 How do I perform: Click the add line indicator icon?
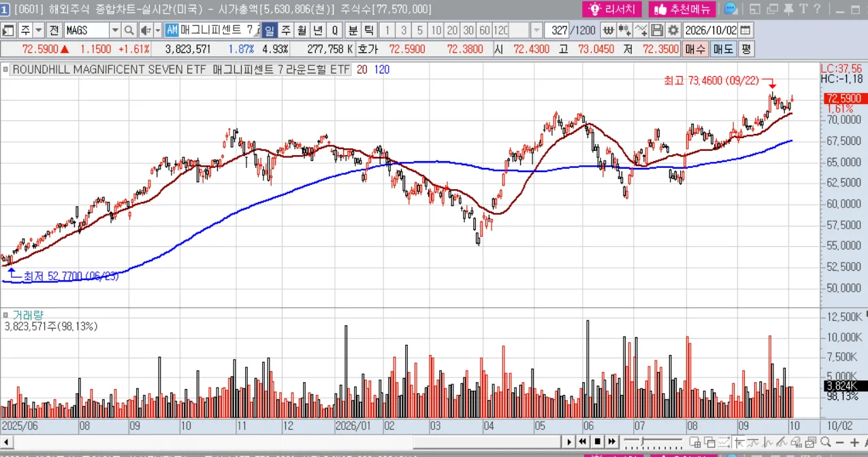point(641,31)
